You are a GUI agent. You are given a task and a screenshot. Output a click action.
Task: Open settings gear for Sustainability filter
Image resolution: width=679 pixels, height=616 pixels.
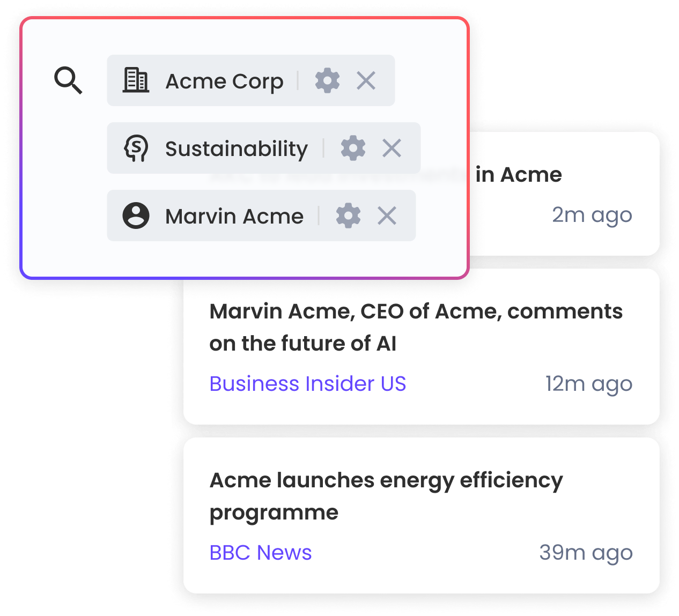coord(353,149)
